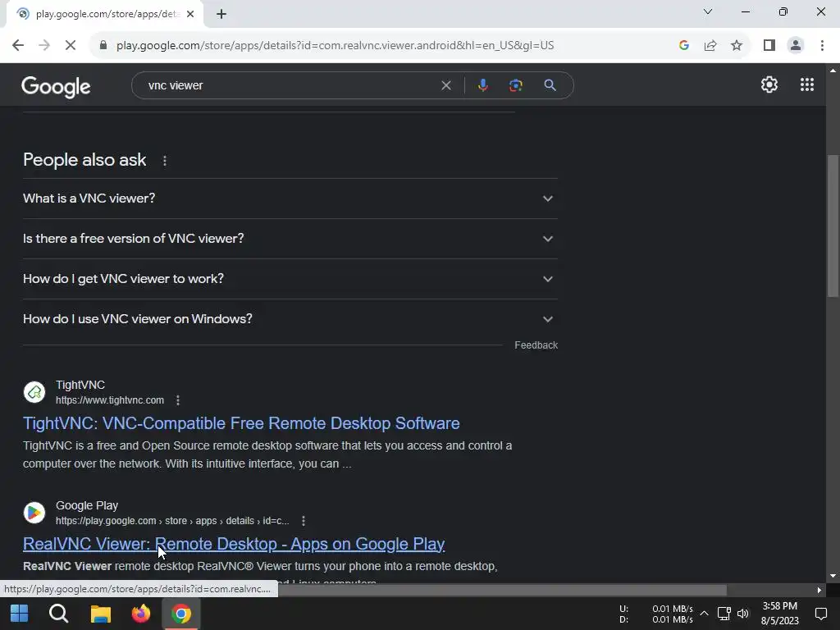840x630 pixels.
Task: Click the forward navigation arrow
Action: [44, 46]
